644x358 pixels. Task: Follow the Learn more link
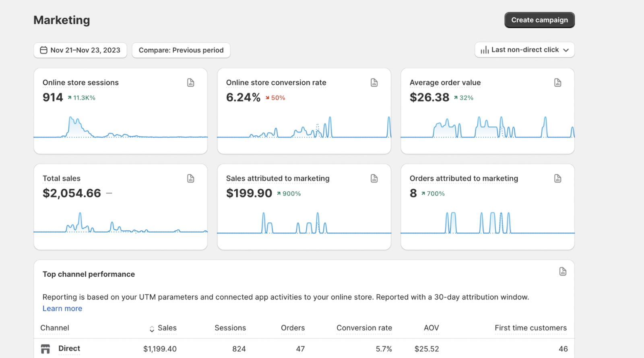(62, 308)
